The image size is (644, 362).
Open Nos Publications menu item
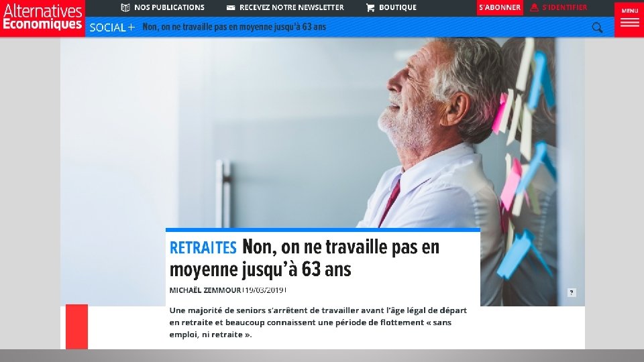[x=169, y=7]
